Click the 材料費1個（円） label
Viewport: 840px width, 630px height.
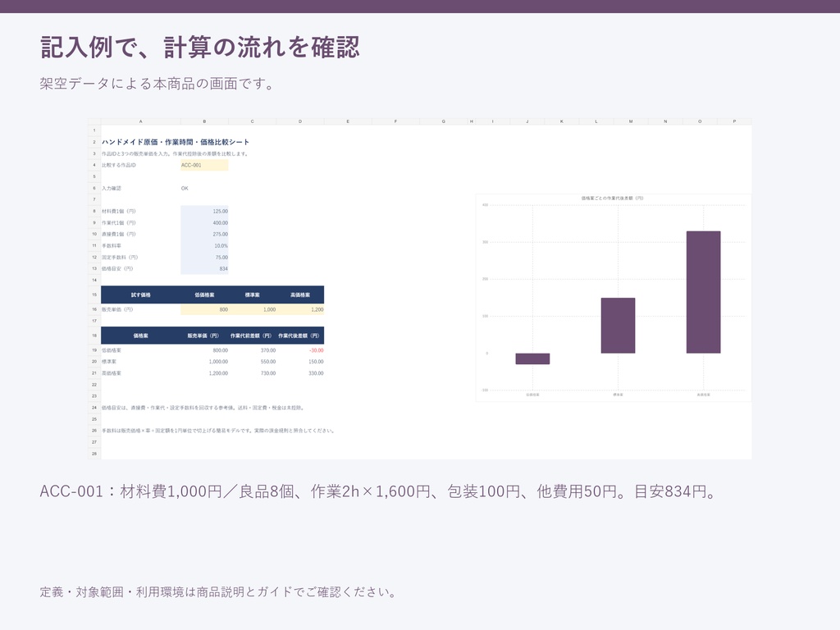[x=119, y=211]
